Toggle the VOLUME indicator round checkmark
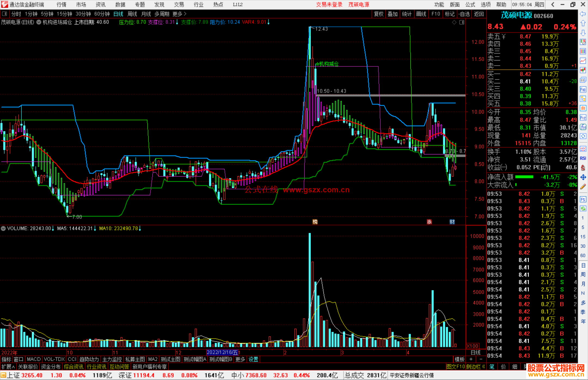Viewport: 588px width, 380px height. tap(3, 229)
